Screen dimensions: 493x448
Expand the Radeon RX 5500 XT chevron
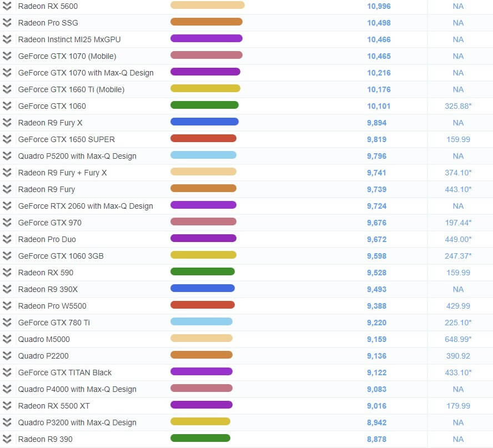7,406
